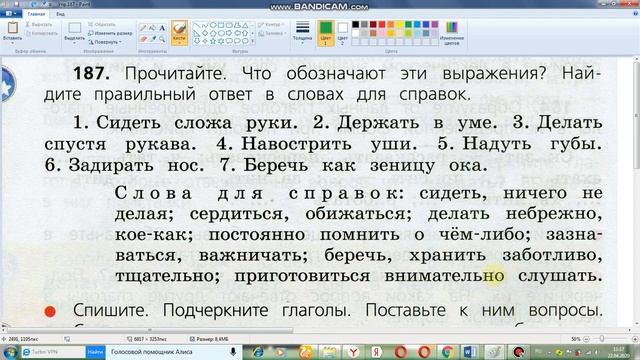Pick the dark blue color swatch

[426, 25]
